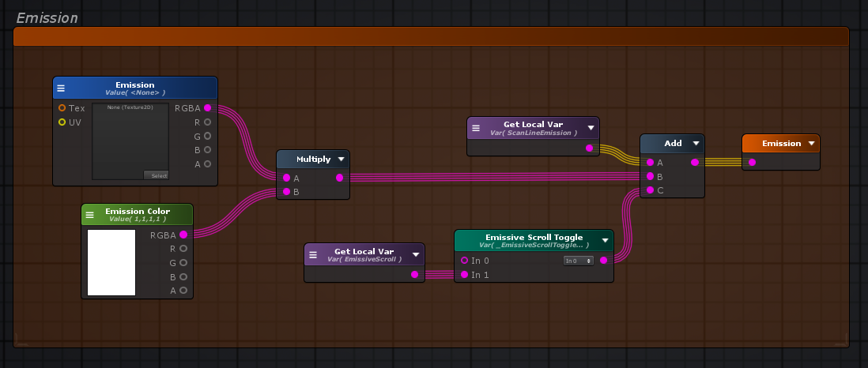Image resolution: width=868 pixels, height=368 pixels.
Task: Select the Emissive Scroll Toggle node title
Action: tap(534, 238)
